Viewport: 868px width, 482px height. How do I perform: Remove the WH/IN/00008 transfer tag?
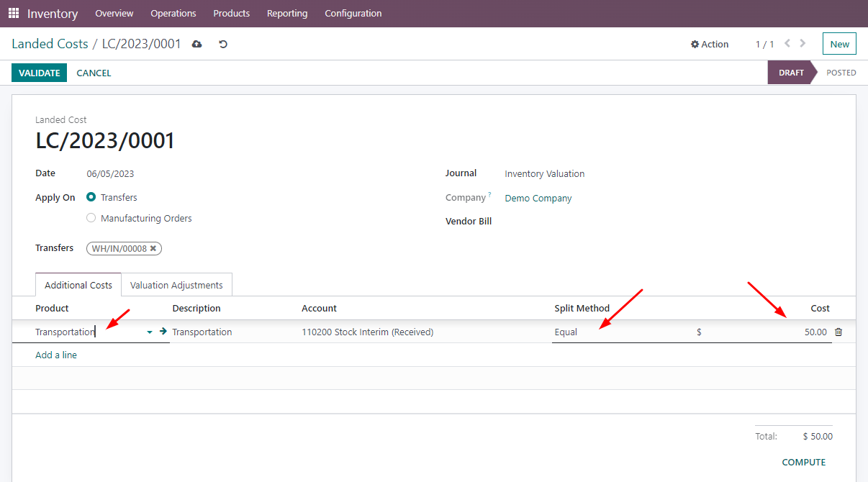153,248
